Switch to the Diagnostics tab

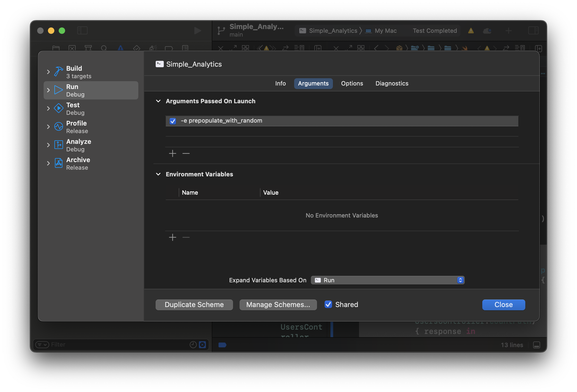[x=392, y=83]
